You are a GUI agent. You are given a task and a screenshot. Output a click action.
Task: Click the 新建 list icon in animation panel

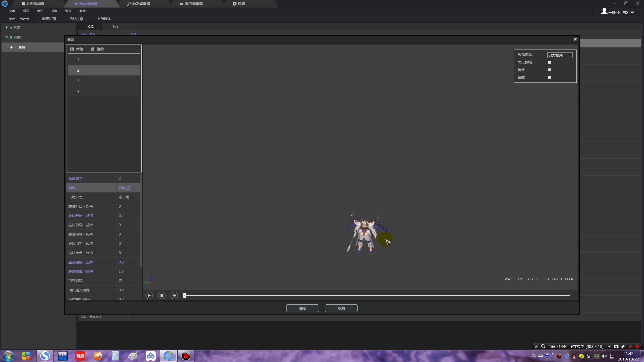(x=72, y=49)
